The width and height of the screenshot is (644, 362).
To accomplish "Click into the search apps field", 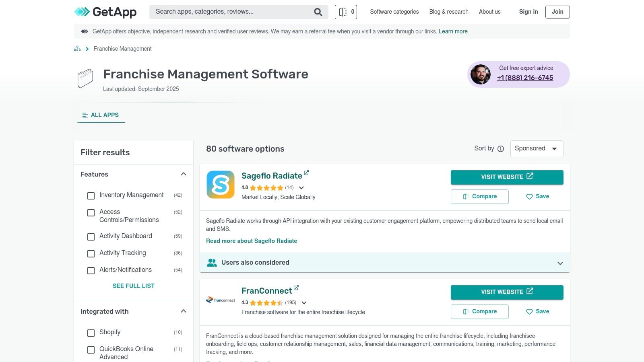I will point(231,12).
